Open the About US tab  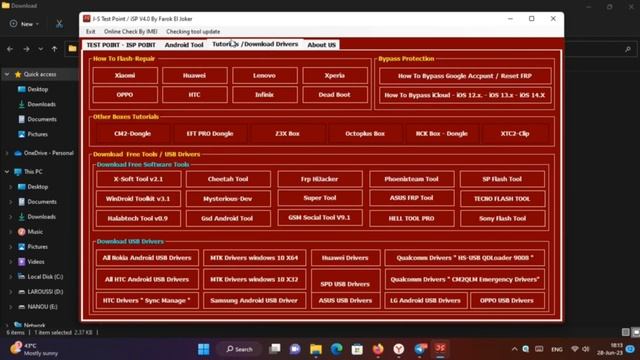[322, 45]
